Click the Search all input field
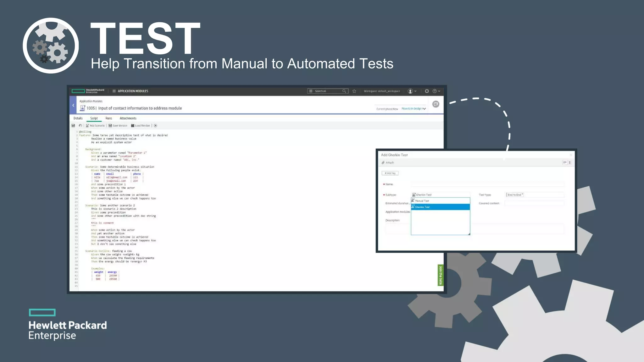Image resolution: width=644 pixels, height=362 pixels. tap(327, 91)
